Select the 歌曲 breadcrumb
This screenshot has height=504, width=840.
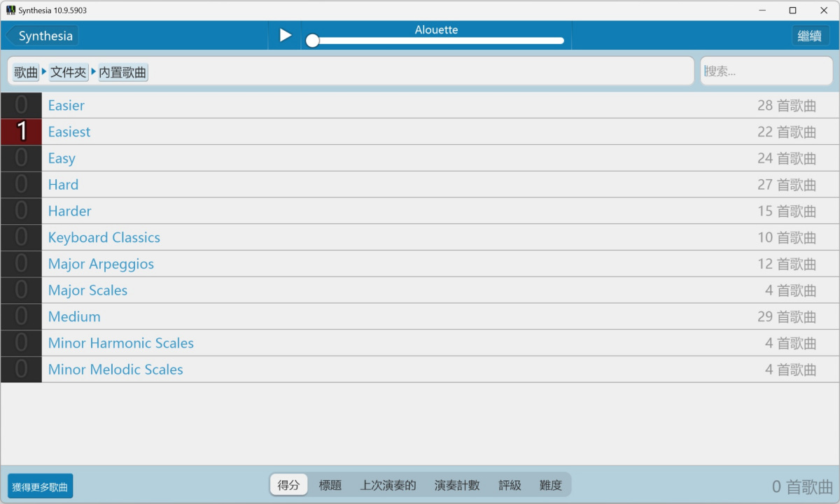pos(26,72)
